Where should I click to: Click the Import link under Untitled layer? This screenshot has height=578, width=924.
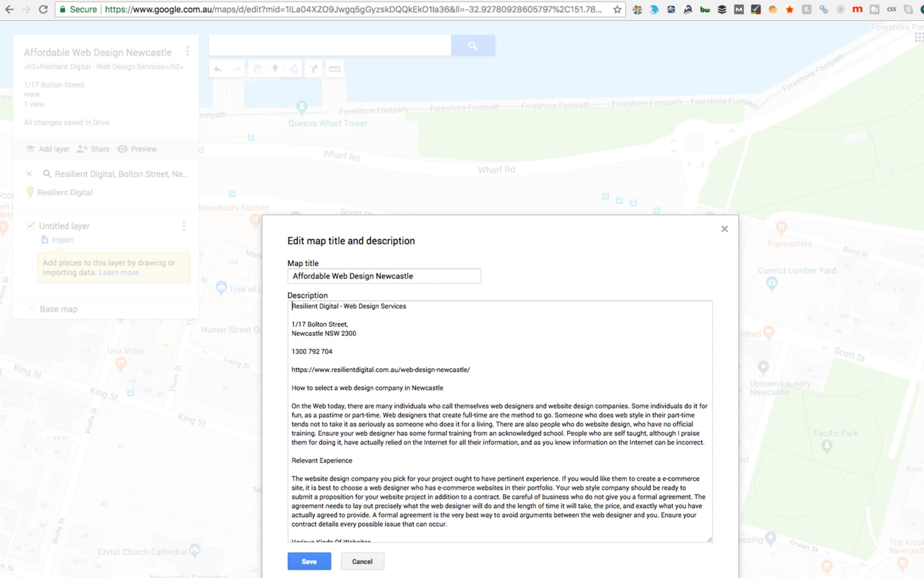[x=62, y=240]
